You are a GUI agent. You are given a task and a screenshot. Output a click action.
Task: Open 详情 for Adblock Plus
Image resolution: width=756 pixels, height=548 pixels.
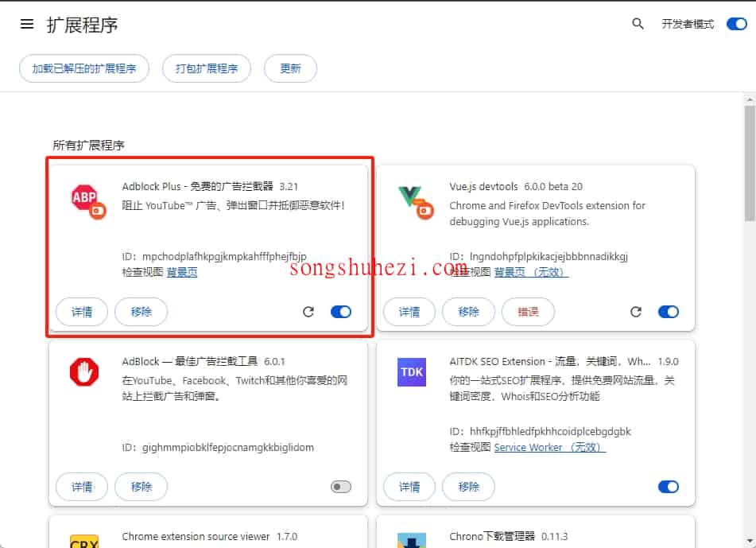[81, 312]
